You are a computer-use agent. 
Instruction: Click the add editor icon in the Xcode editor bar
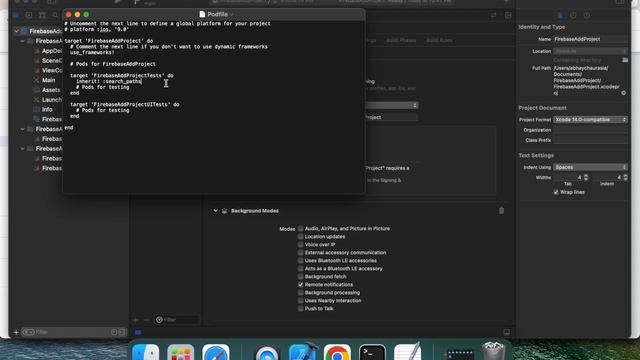508,16
